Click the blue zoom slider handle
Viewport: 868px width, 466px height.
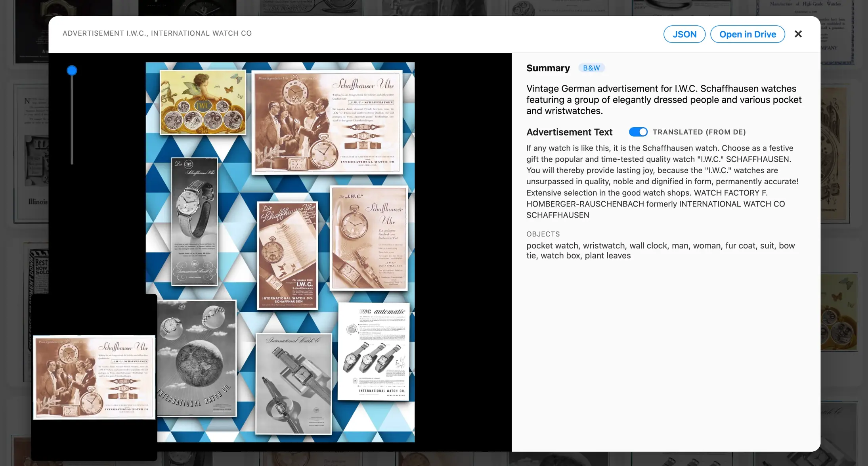tap(72, 71)
